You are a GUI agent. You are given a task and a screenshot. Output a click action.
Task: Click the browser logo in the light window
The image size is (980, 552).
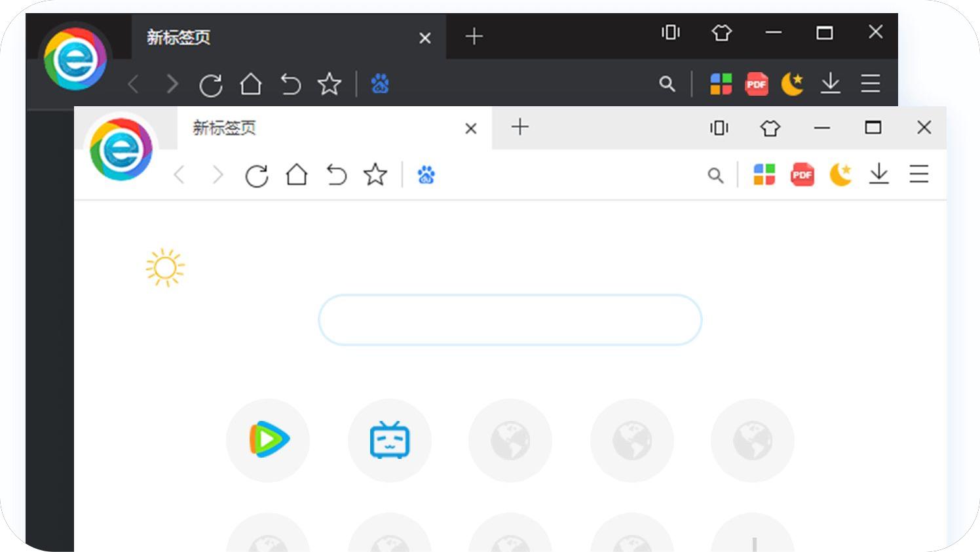pyautogui.click(x=121, y=149)
